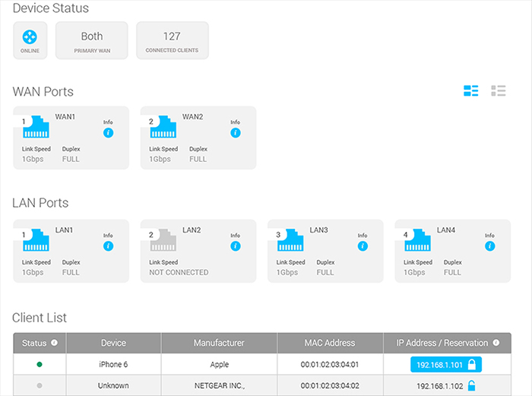Click the Device column header
This screenshot has height=396, width=532.
click(x=114, y=343)
